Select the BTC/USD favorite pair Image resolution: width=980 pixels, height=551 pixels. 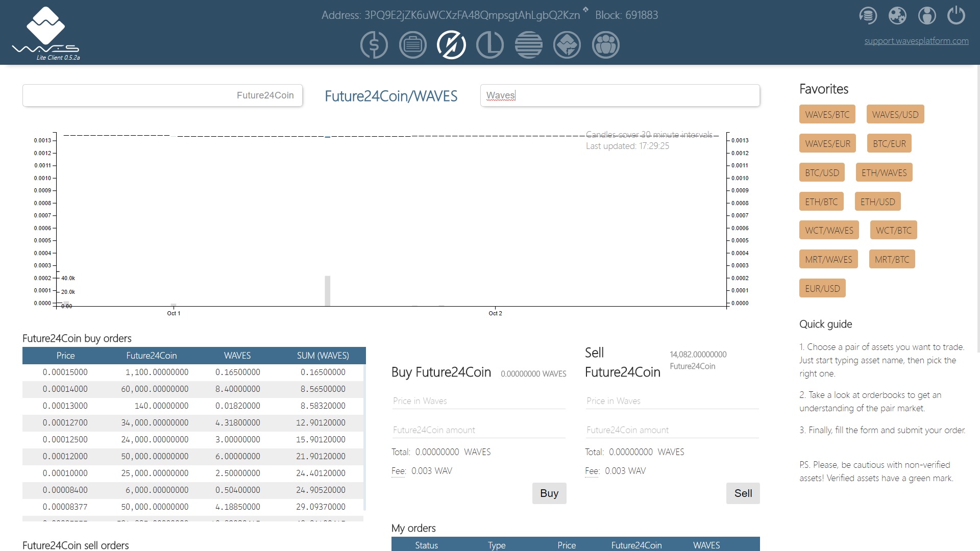coord(822,172)
